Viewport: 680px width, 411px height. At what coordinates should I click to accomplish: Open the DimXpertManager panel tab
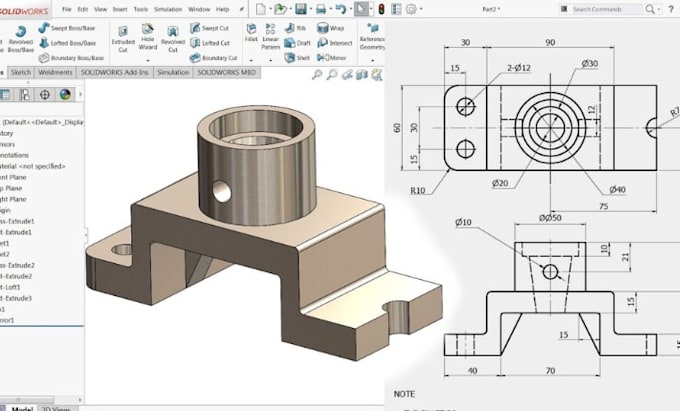[45, 95]
